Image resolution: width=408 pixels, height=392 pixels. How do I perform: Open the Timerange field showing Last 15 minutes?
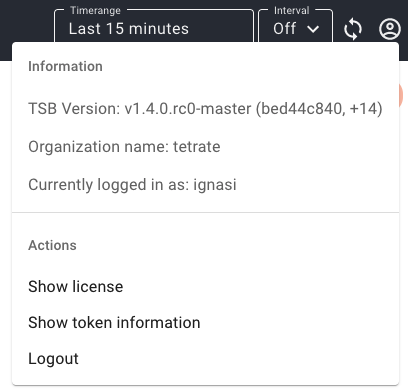click(154, 27)
